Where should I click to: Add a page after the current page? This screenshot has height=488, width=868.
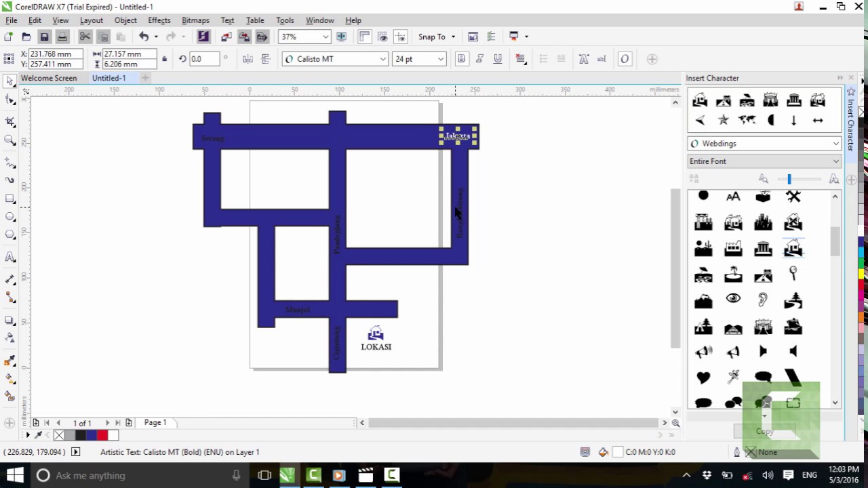click(x=129, y=423)
